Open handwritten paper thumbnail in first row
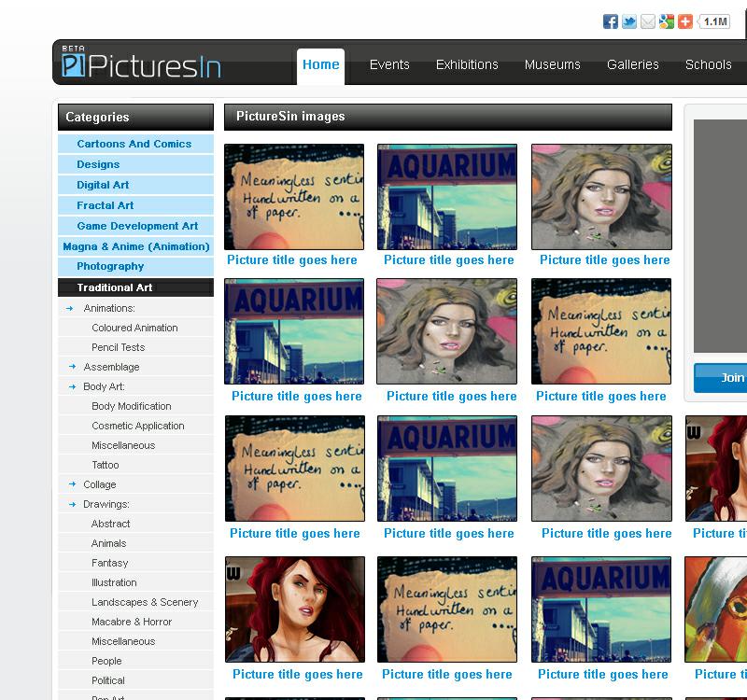747x700 pixels. pos(294,197)
